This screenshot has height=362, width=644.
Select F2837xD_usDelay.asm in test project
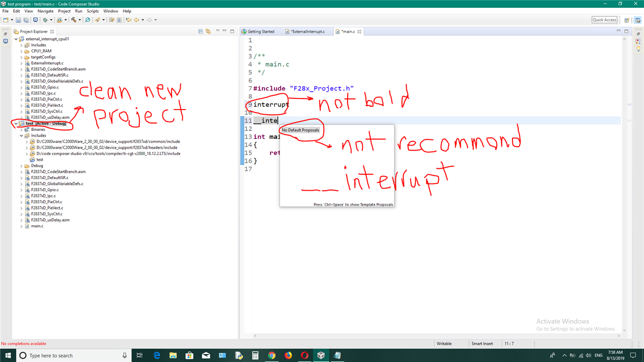50,220
